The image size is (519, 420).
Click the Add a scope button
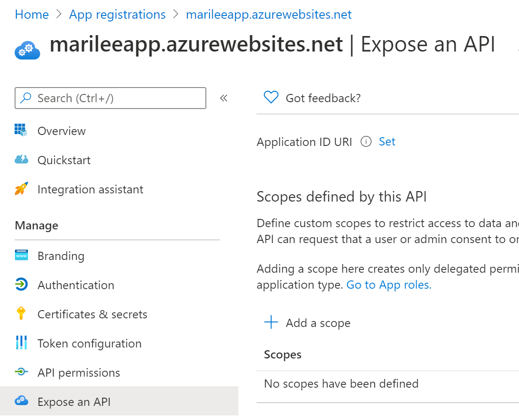pos(307,323)
